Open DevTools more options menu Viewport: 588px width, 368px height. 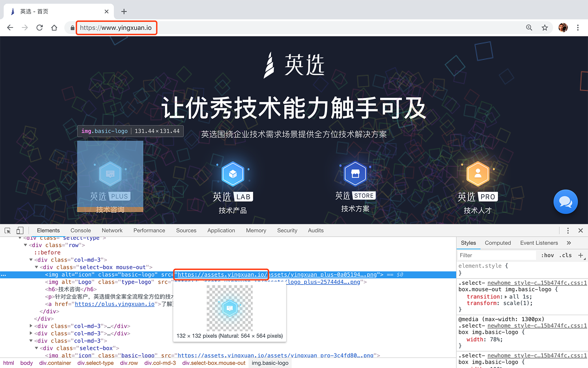click(x=568, y=231)
